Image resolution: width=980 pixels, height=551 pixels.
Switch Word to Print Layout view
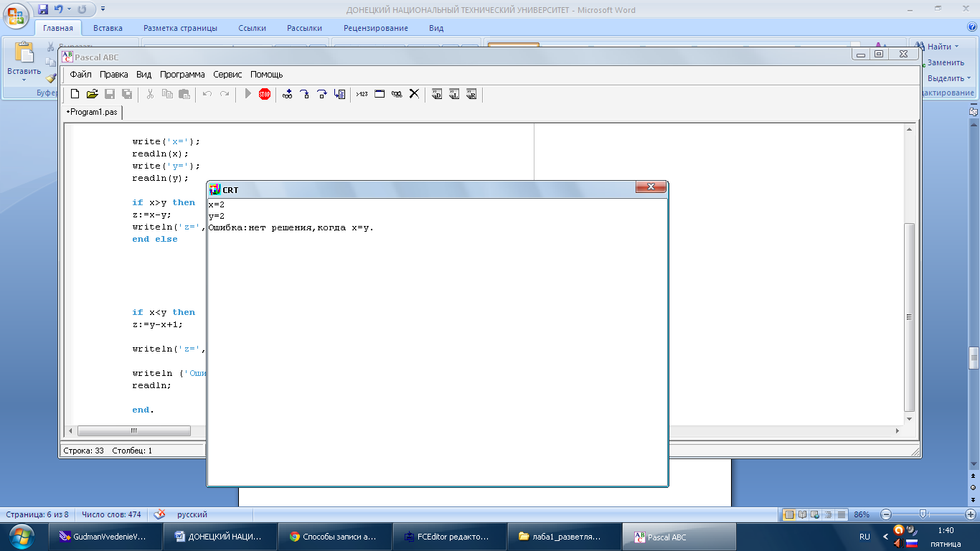click(x=789, y=514)
